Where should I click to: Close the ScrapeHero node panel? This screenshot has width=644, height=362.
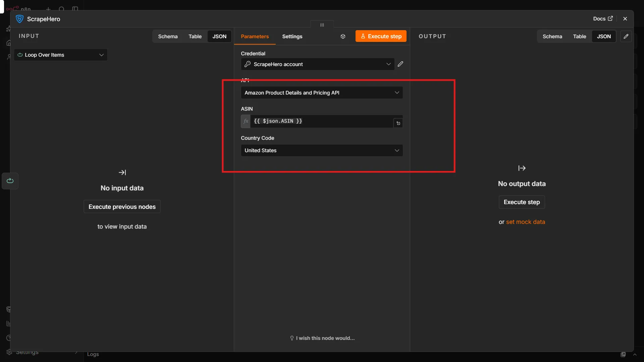click(x=625, y=19)
